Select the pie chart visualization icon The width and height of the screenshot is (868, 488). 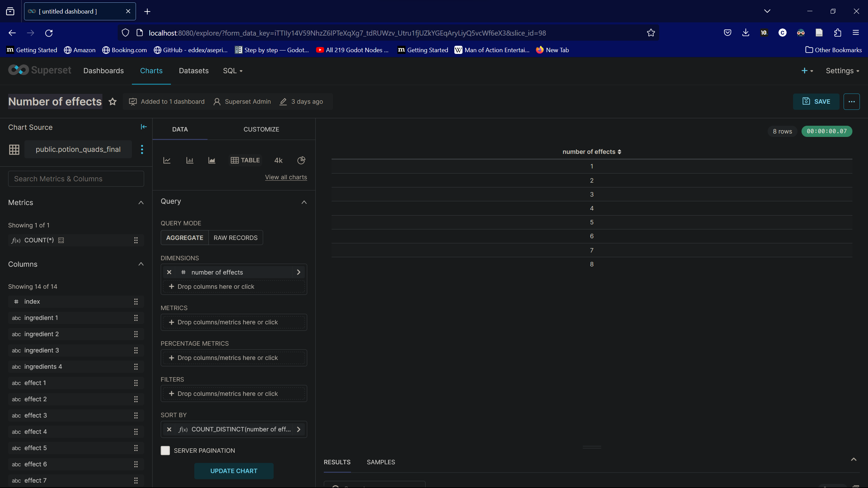(x=301, y=160)
